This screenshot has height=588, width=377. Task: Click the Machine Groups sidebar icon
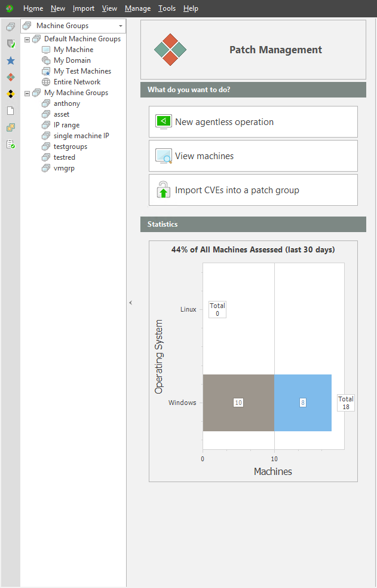pos(10,27)
